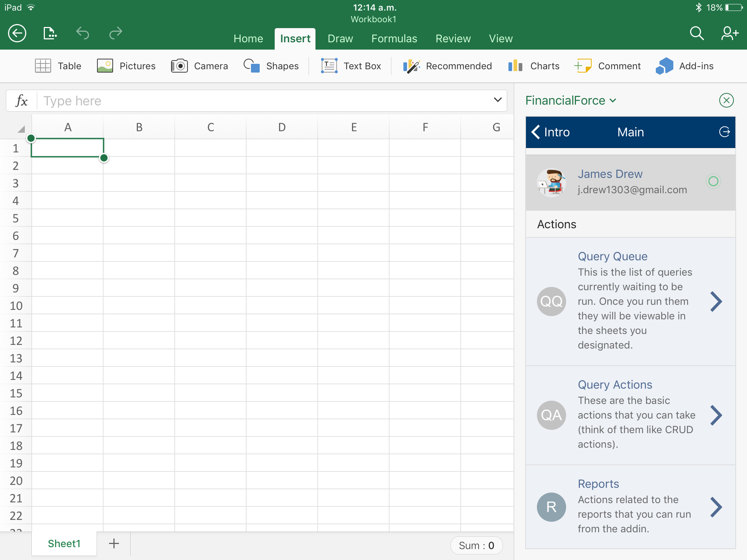Viewport: 747px width, 560px height.
Task: Open the Camera insert option
Action: point(200,66)
